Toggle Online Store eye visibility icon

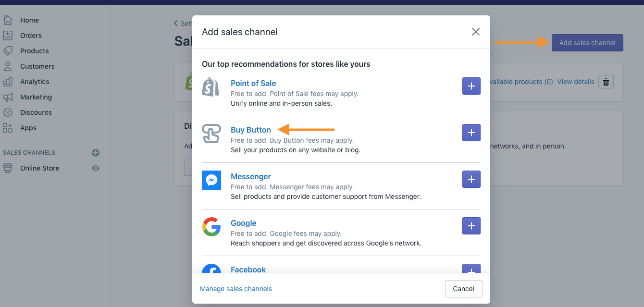(96, 168)
